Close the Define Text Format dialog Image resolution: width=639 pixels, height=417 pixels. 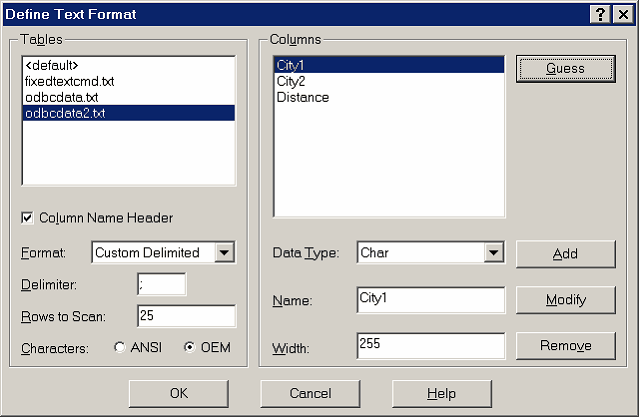pos(622,13)
